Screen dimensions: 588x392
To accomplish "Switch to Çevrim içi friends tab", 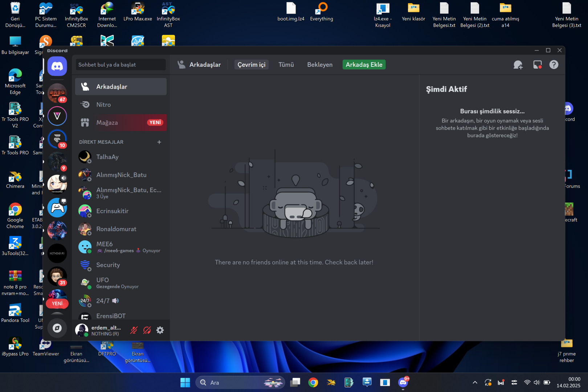I will tap(252, 65).
